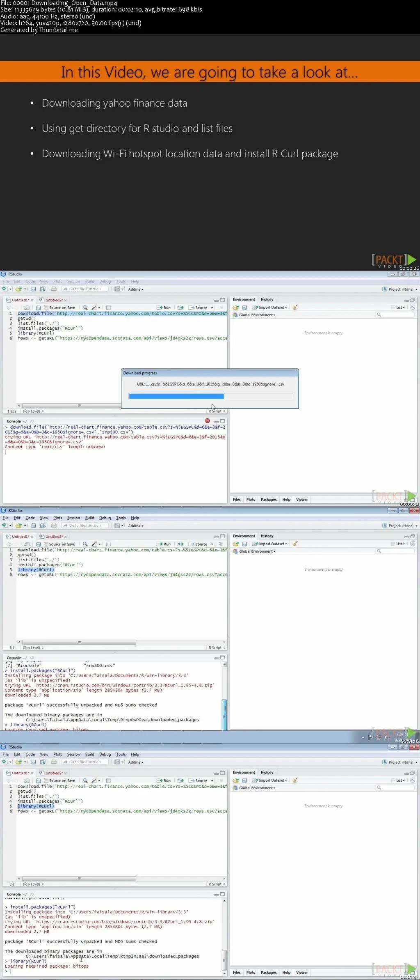This screenshot has height=980, width=420.
Task: Click Show in new window icon in 00:01:18 editor
Action: coord(27,544)
